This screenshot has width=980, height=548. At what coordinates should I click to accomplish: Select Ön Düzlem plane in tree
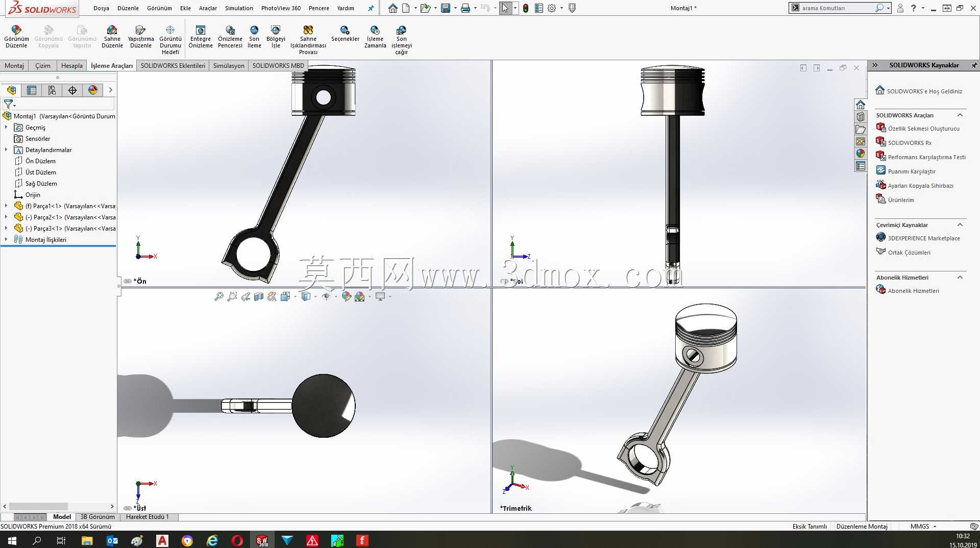click(x=40, y=161)
